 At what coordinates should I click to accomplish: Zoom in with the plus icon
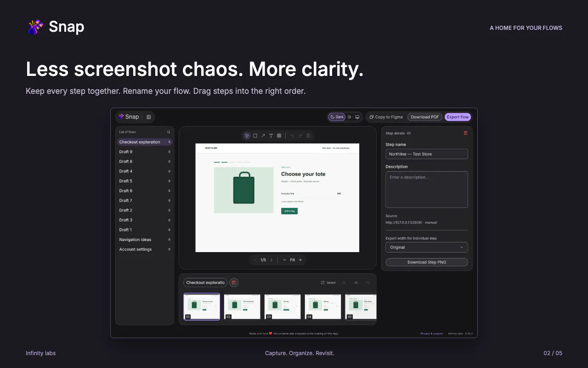(300, 260)
